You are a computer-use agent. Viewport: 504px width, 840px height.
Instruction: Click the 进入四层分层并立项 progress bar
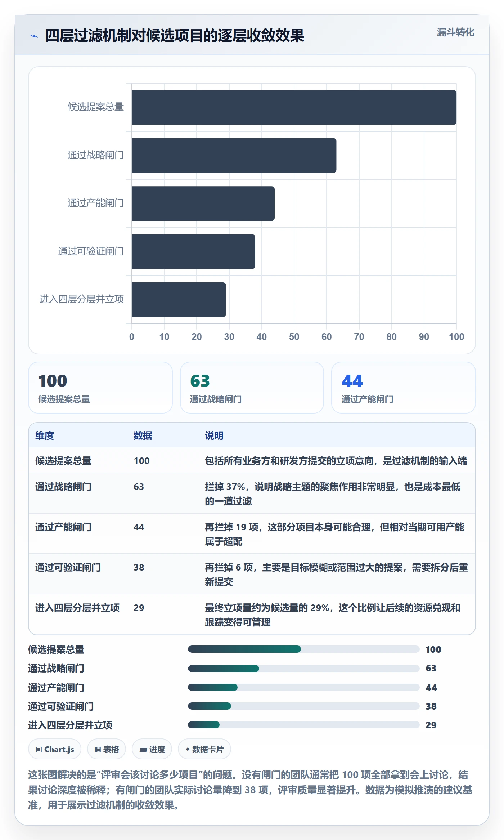pyautogui.click(x=303, y=725)
